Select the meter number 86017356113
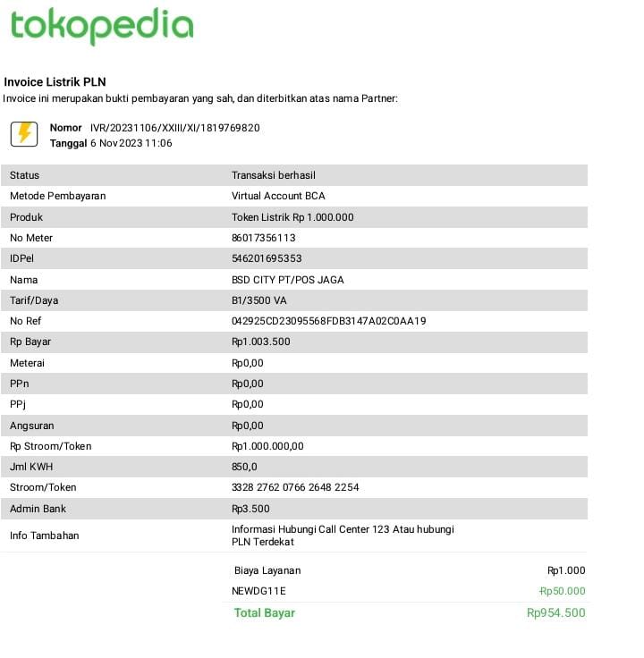Viewport: 644px width, 658px height. pyautogui.click(x=263, y=238)
